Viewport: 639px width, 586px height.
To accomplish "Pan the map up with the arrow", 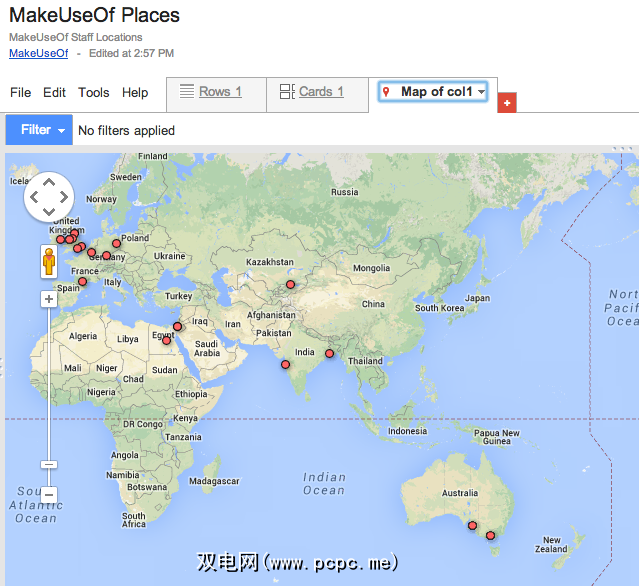I will 49,182.
